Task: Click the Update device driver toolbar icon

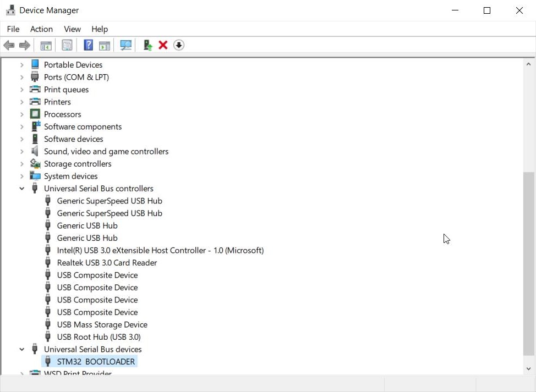Action: (147, 45)
